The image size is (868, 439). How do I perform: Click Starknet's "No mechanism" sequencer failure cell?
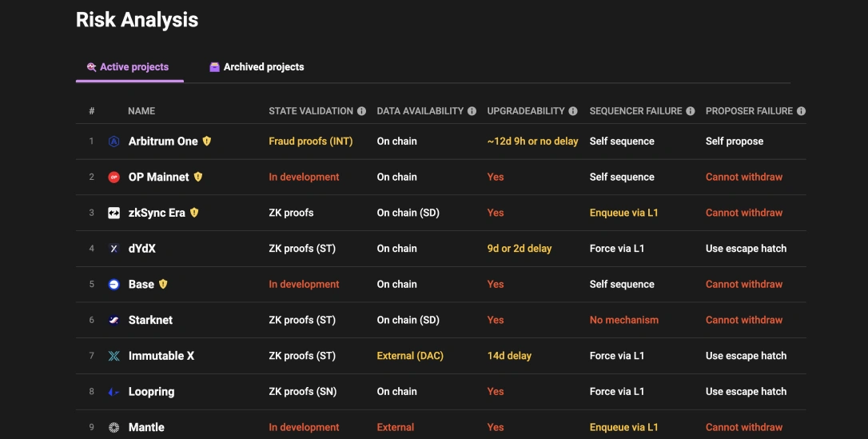coord(624,320)
